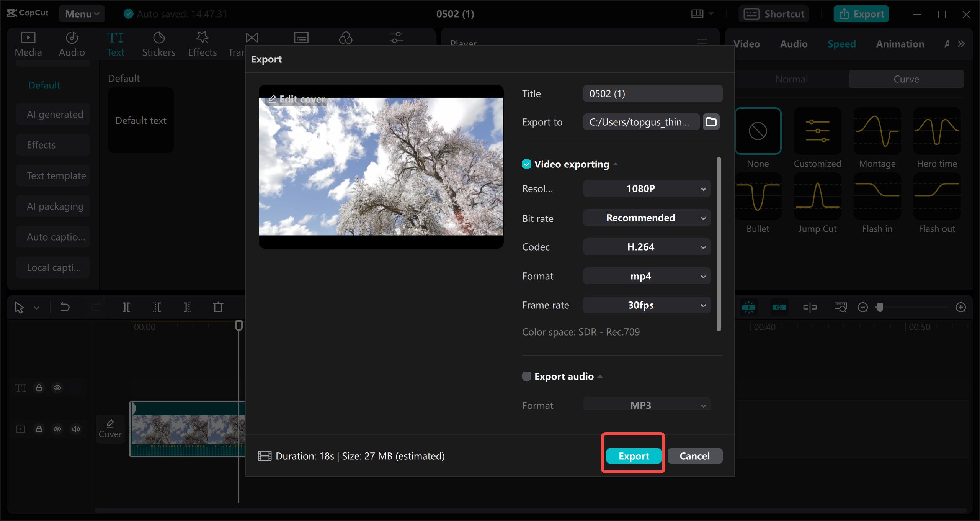Open the Resolution dropdown set to 1080P

point(646,188)
